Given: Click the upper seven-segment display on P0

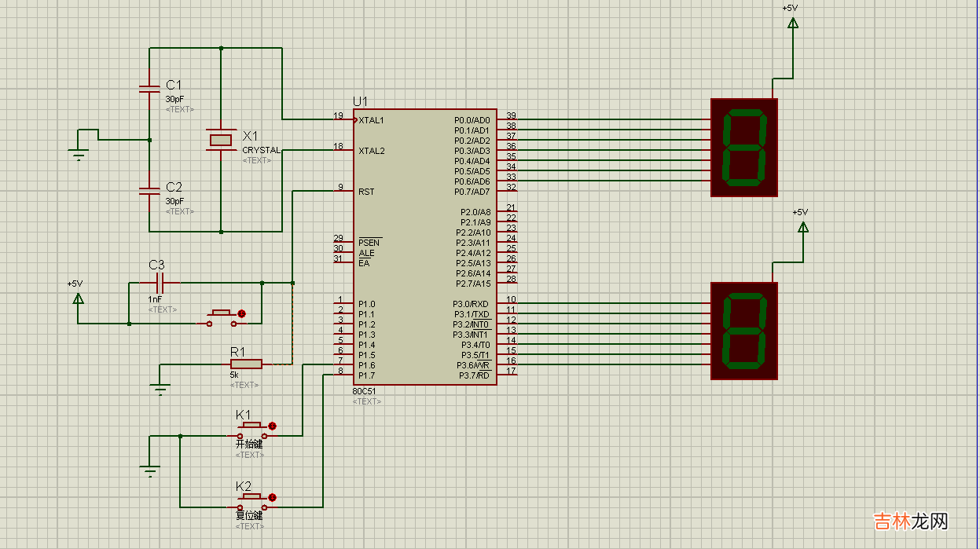Looking at the screenshot, I should tap(743, 147).
